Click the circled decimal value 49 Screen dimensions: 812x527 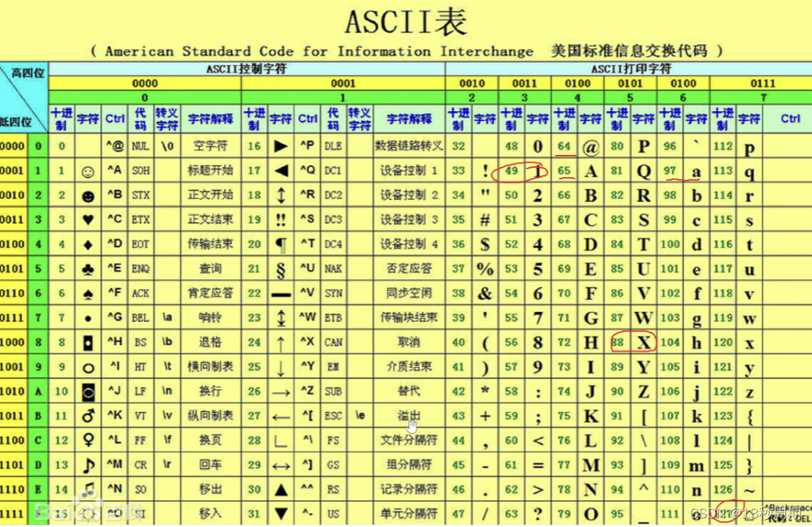coord(511,171)
